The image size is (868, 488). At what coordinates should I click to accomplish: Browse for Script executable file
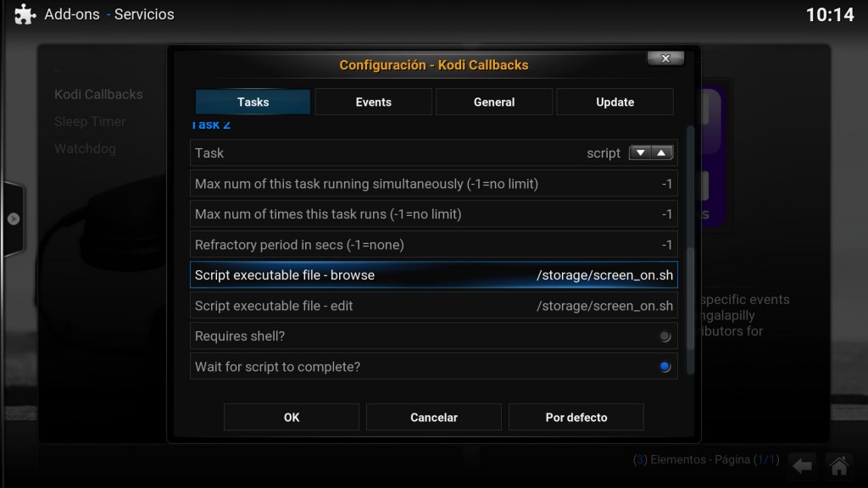click(x=433, y=275)
